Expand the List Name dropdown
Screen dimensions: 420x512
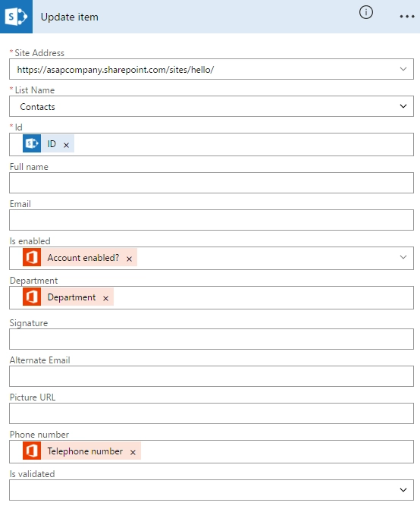(x=403, y=106)
